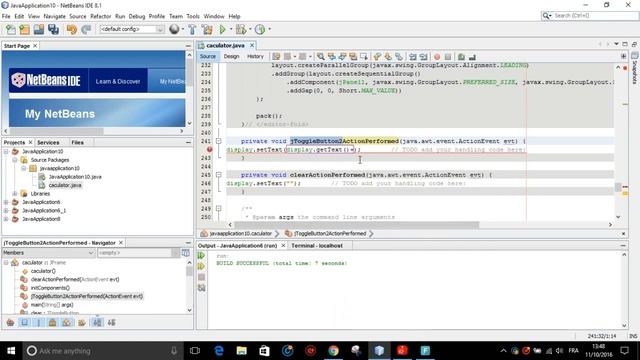Build project with the hammer icon
Viewport: 640px width, 360px height.
pos(192,29)
